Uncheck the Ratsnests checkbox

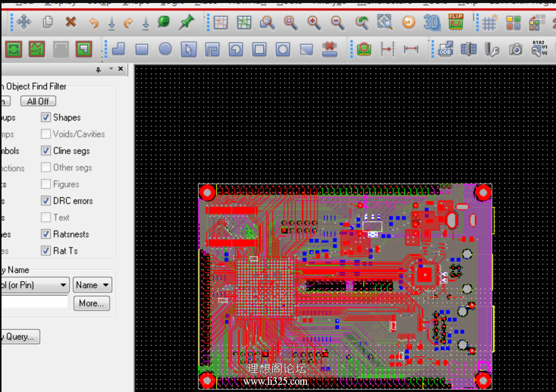46,234
